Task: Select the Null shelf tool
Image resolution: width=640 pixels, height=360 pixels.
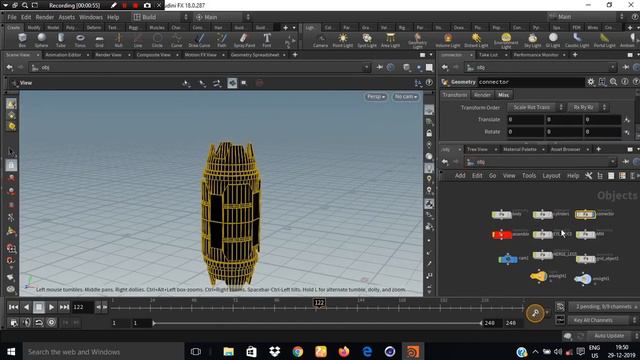Action: click(118, 40)
